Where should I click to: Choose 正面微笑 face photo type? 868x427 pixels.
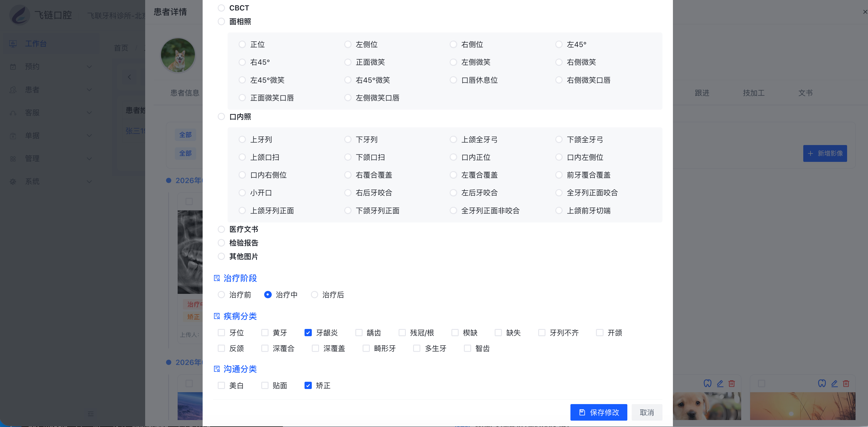pyautogui.click(x=348, y=62)
